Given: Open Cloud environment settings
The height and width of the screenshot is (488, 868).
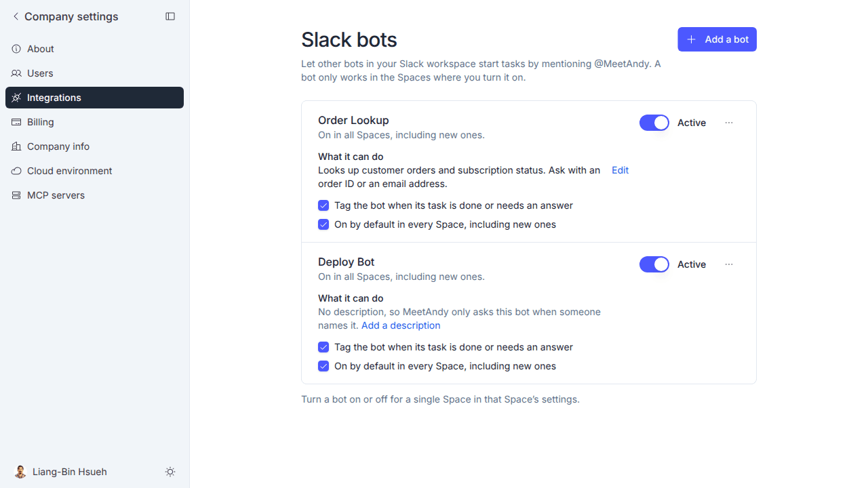Looking at the screenshot, I should (x=94, y=171).
